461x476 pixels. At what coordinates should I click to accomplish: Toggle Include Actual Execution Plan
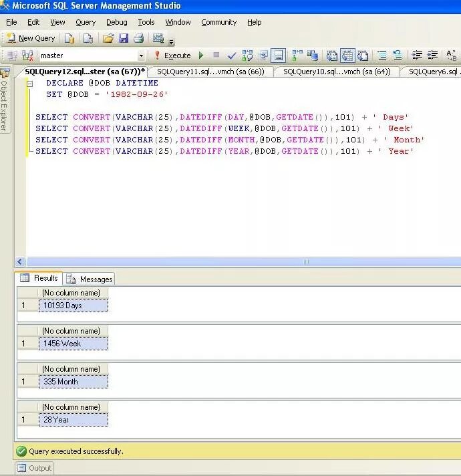click(x=297, y=55)
